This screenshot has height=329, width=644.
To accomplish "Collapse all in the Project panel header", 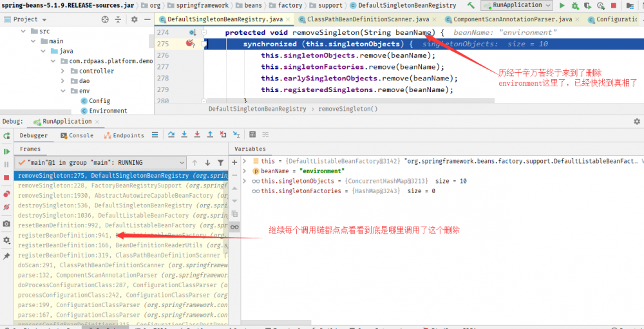I will click(118, 19).
